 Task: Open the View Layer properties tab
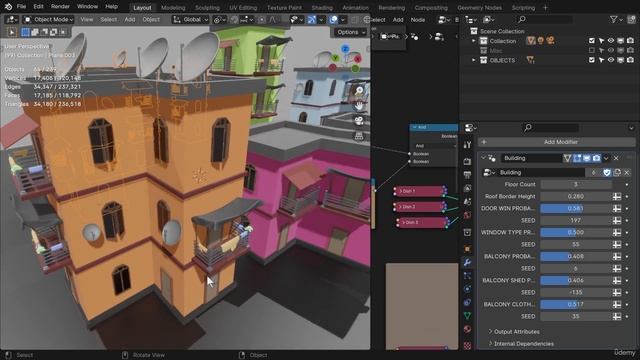coord(468,188)
